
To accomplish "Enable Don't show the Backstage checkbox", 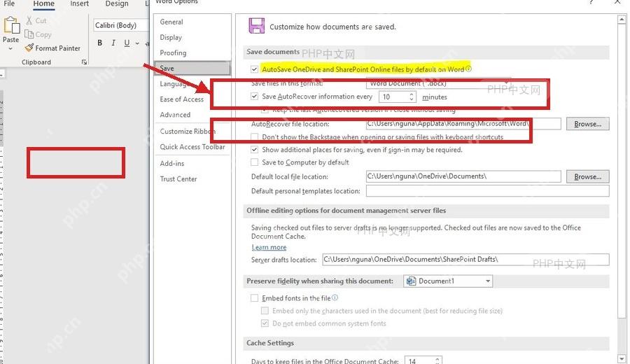I will [254, 137].
